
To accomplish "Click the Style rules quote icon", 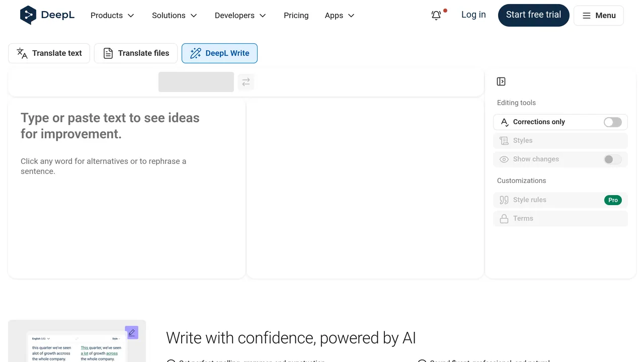I will (x=504, y=200).
